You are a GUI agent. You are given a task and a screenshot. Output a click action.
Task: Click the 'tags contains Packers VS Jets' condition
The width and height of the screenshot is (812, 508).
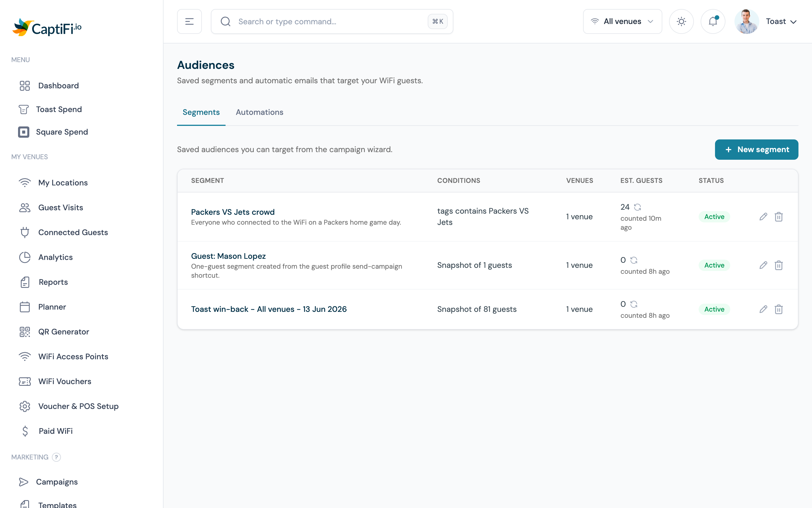click(x=483, y=217)
